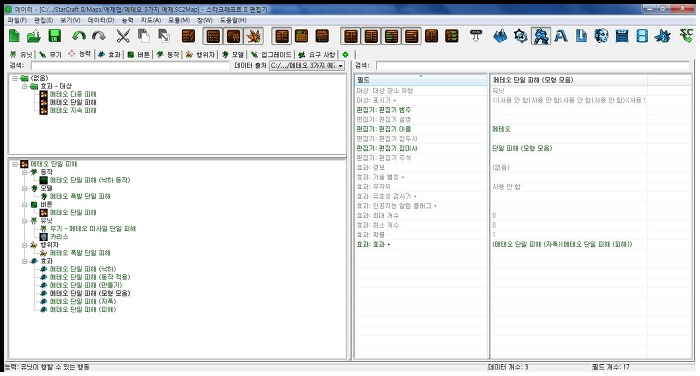Switch to the 효과 data tab
Image resolution: width=700 pixels, height=376 pixels.
[109, 54]
